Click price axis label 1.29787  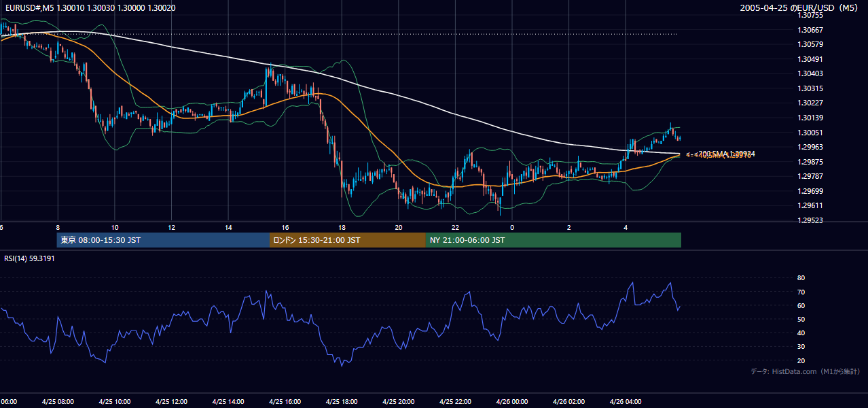(x=810, y=176)
